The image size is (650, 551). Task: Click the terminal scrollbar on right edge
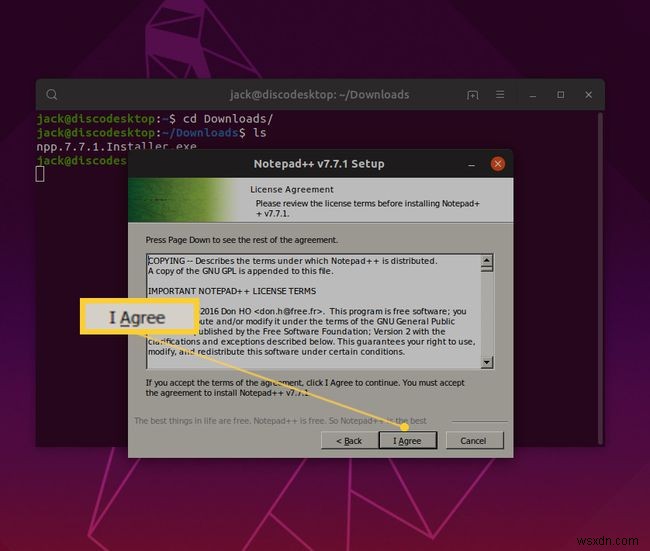(x=600, y=278)
